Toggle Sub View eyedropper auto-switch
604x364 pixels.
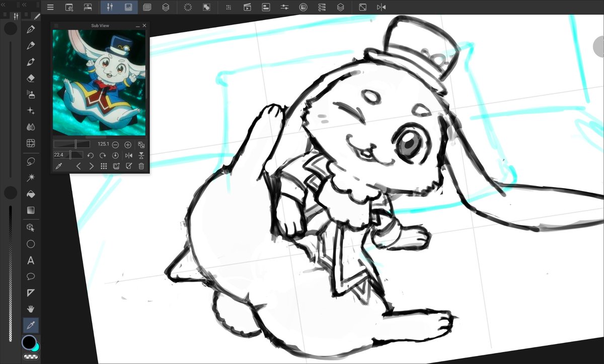coord(58,166)
